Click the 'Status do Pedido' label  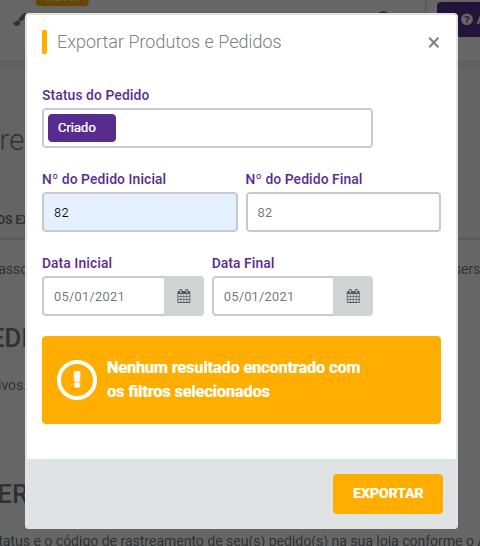tap(96, 95)
